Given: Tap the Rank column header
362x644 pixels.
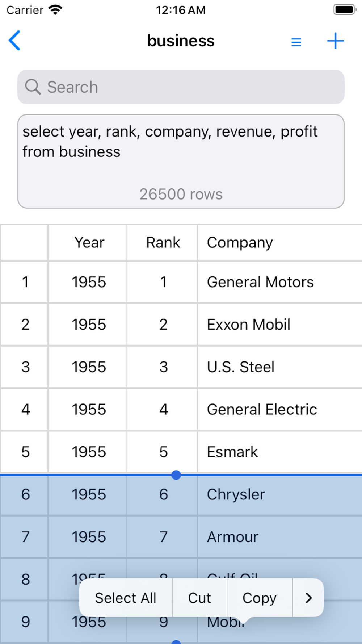Looking at the screenshot, I should pos(163,242).
